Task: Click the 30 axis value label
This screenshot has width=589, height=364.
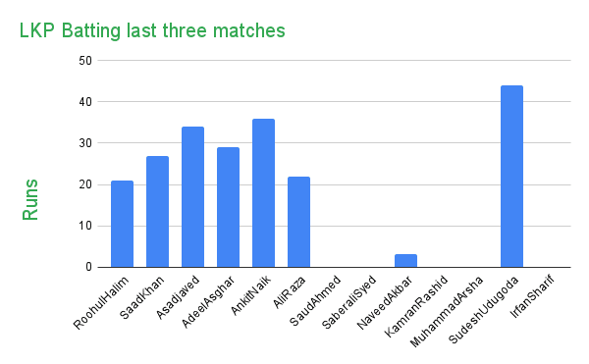Action: pos(85,143)
